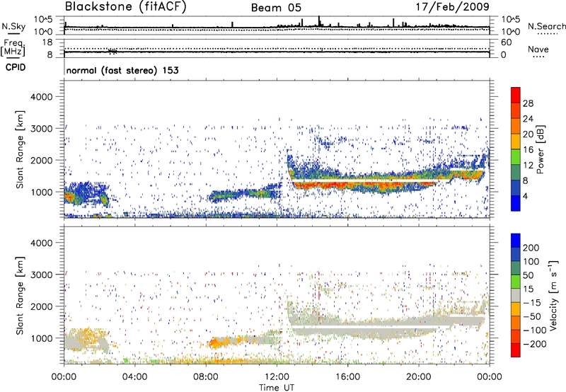Click the '08:00' time axis label
Viewport: 566px width, 392px height.
tap(205, 377)
